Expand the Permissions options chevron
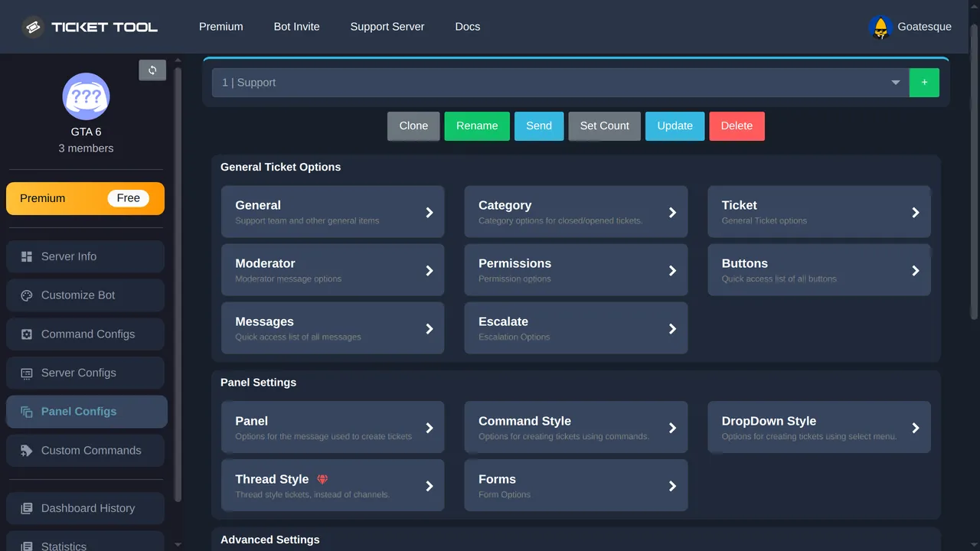 (x=672, y=271)
